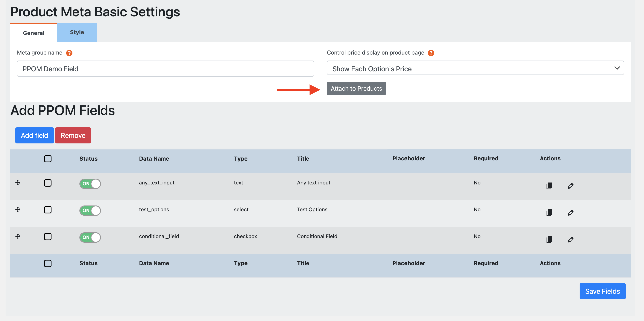
Task: Select the General tab
Action: click(33, 33)
